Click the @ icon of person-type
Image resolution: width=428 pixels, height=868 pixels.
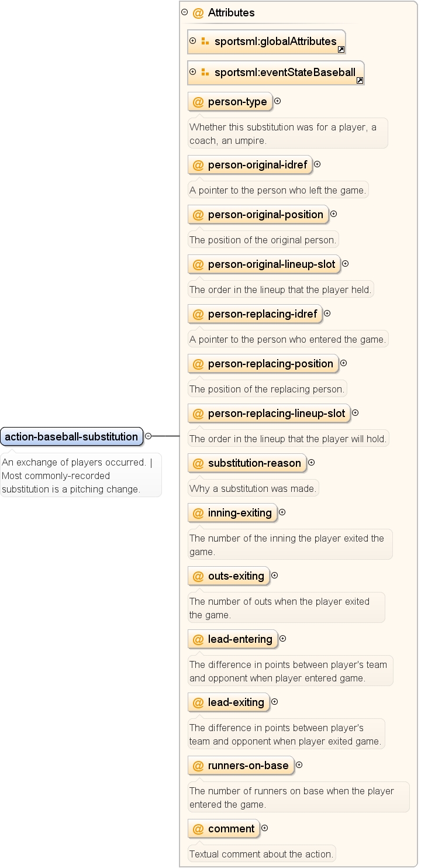(x=198, y=102)
